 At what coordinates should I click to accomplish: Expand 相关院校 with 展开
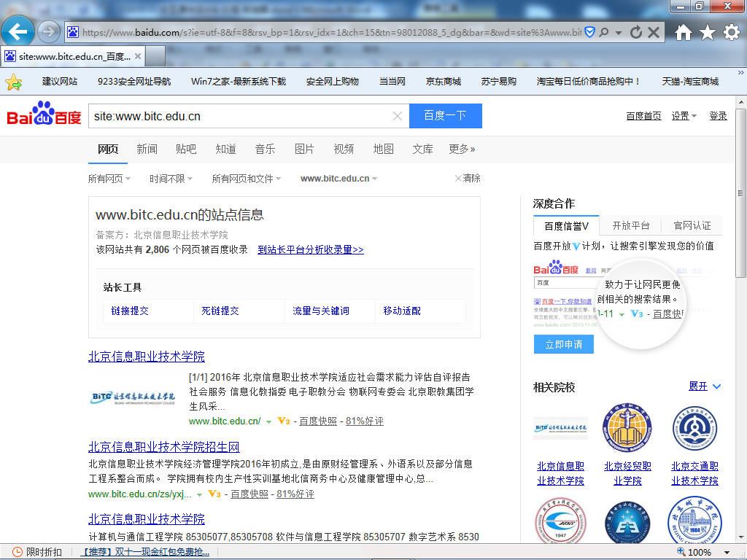(705, 386)
